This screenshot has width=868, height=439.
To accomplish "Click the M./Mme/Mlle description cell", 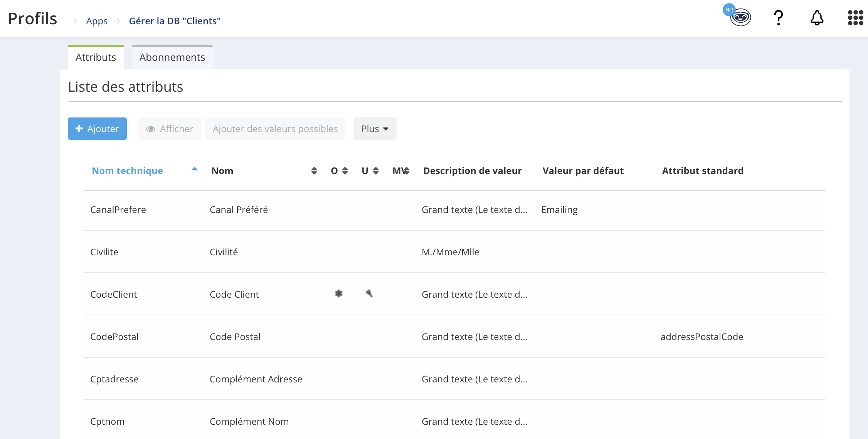I will pyautogui.click(x=450, y=252).
